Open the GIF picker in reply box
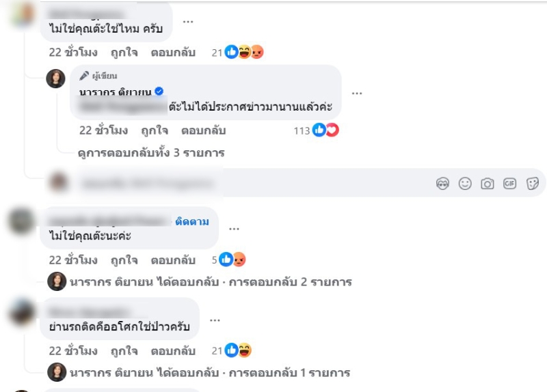 [509, 183]
